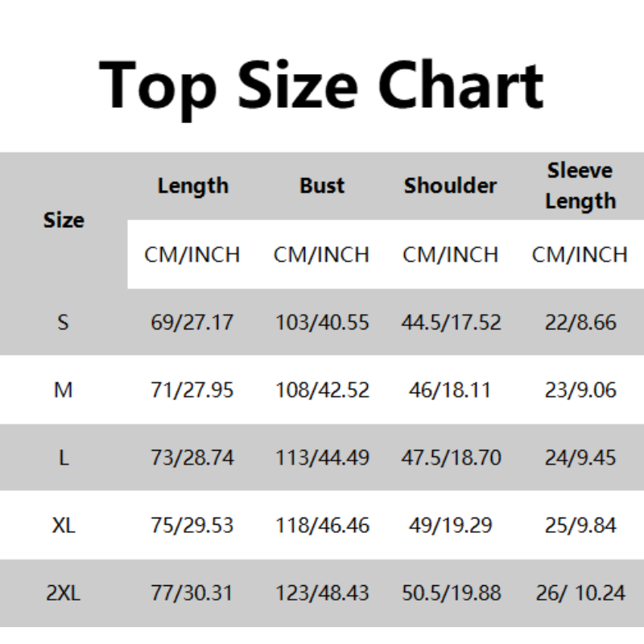This screenshot has height=644, width=644.
Task: Select the L size row label
Action: 64,458
